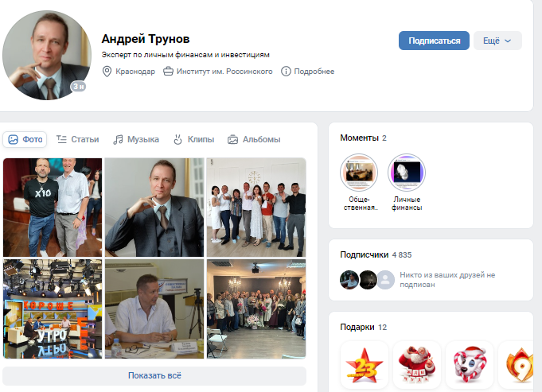Image resolution: width=542 pixels, height=392 pixels.
Task: Click the default grey subscriber avatar
Action: (385, 280)
